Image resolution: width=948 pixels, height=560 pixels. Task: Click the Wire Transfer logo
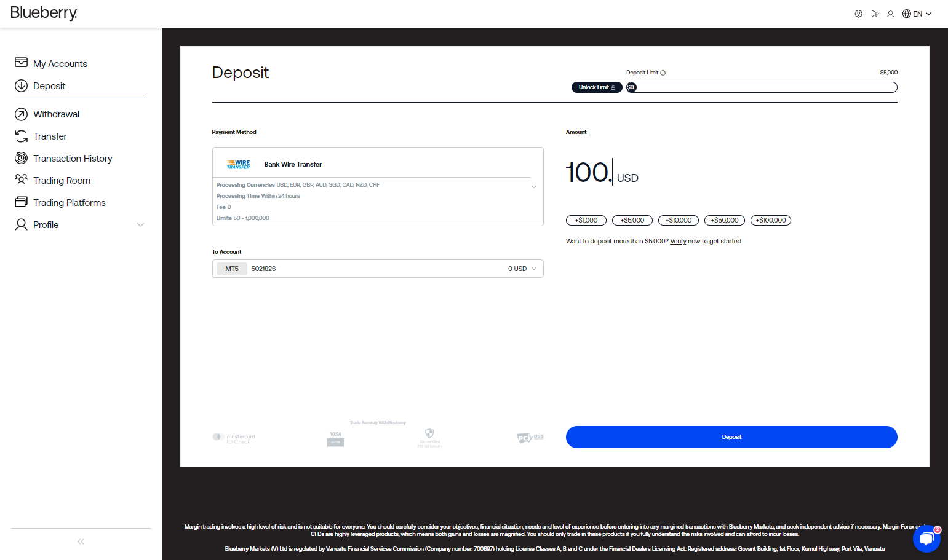238,165
